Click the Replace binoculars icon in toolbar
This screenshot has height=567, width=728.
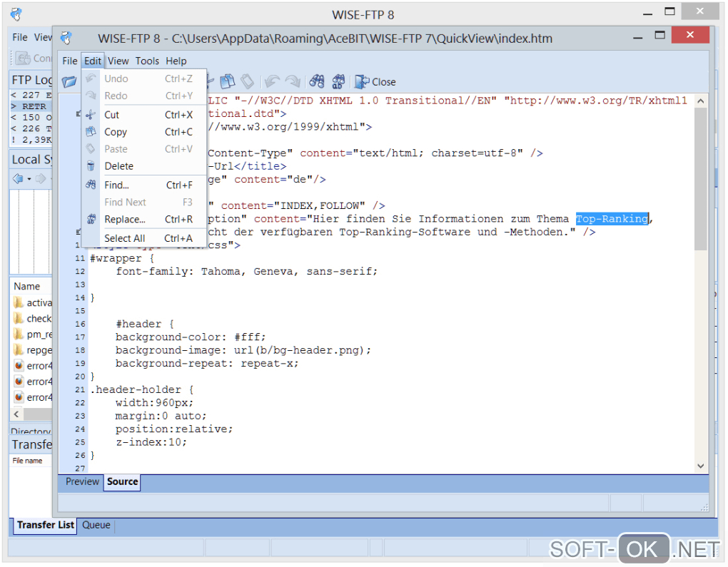(x=338, y=82)
